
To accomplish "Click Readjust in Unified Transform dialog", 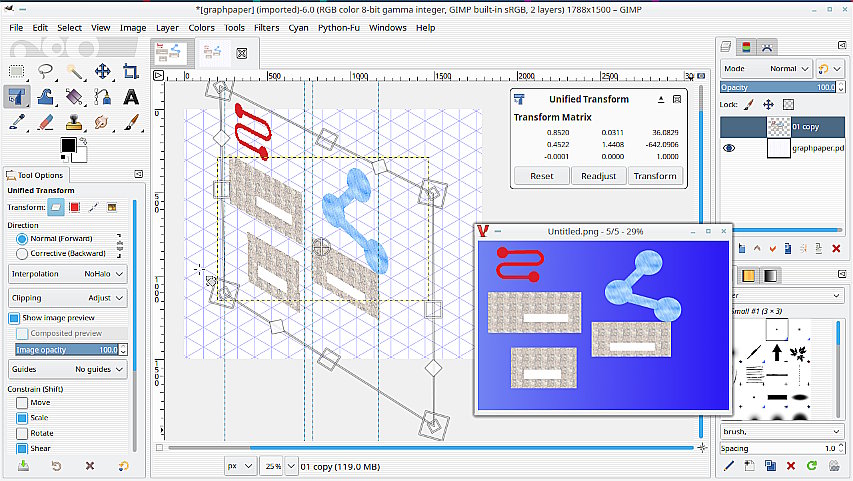I will pyautogui.click(x=598, y=176).
